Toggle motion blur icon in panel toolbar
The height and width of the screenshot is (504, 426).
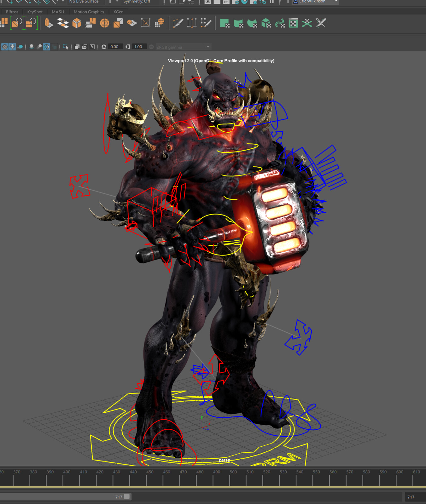click(x=39, y=47)
